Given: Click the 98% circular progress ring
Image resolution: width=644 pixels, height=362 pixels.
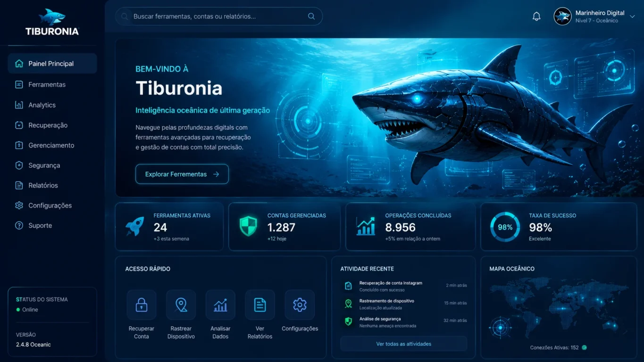Looking at the screenshot, I should [x=505, y=227].
